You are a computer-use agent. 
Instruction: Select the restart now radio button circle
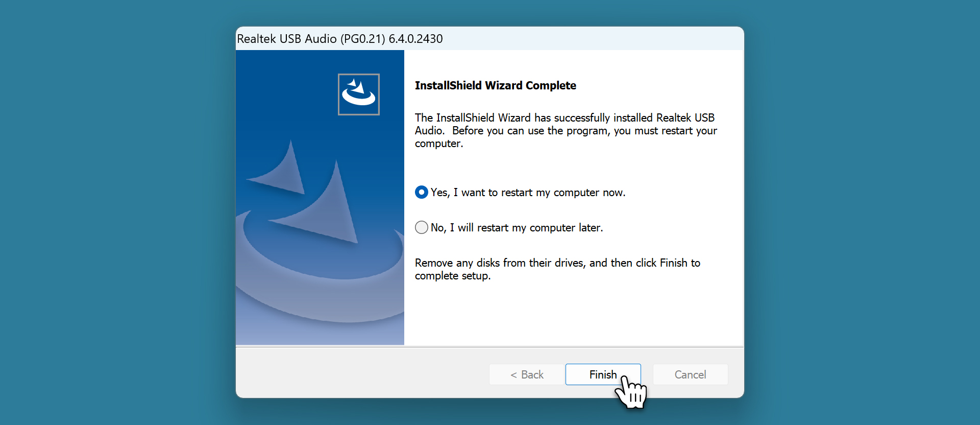click(422, 193)
